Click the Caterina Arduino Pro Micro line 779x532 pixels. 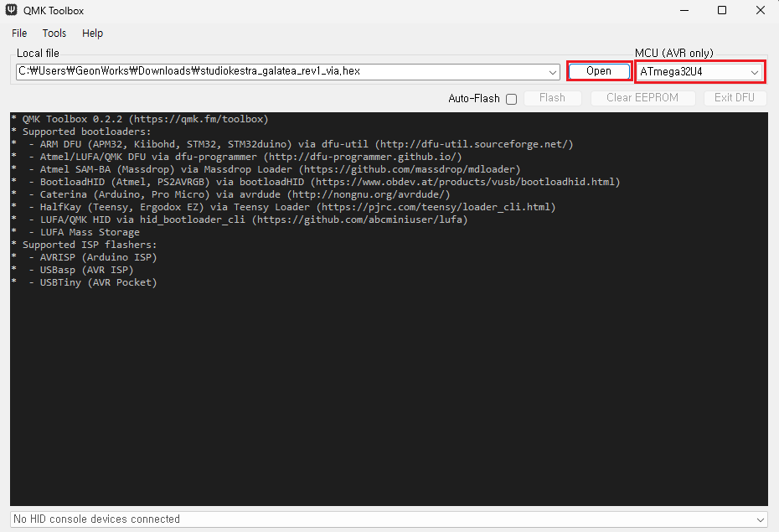coord(231,194)
